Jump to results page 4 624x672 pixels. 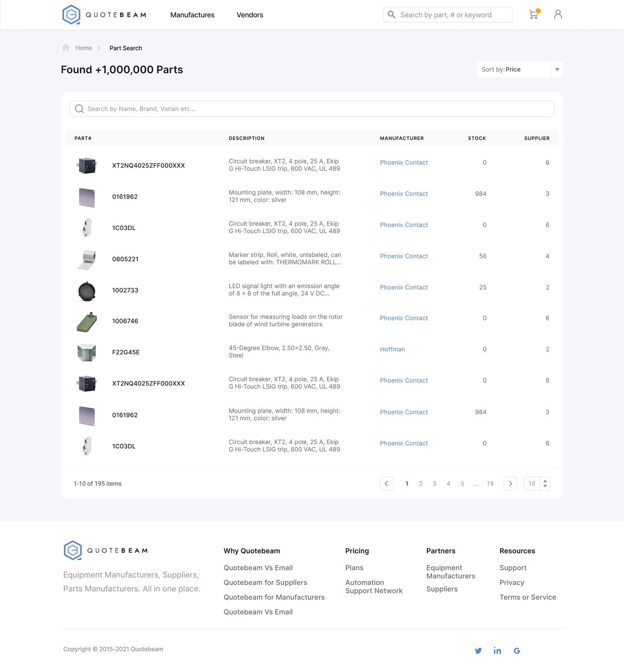448,483
